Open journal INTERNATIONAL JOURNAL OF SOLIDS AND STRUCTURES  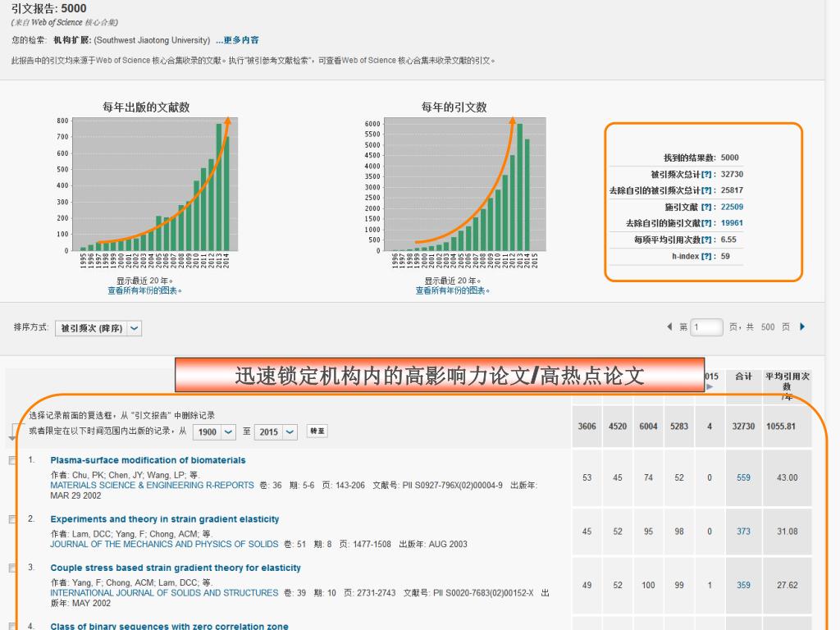coord(164,593)
